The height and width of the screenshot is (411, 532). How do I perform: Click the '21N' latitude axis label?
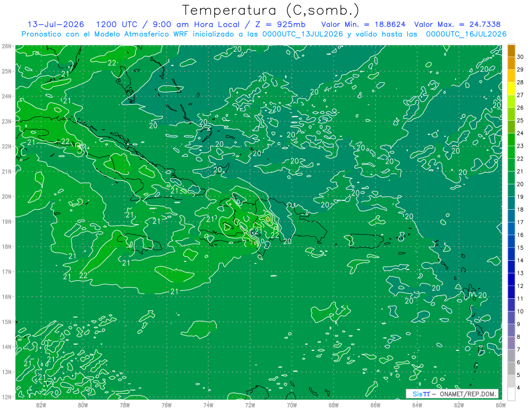[x=6, y=171]
